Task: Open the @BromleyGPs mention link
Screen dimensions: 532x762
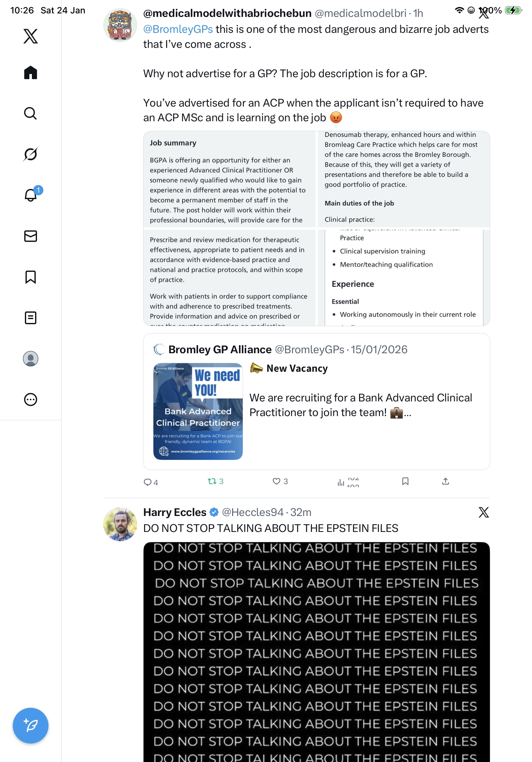Action: 178,29
